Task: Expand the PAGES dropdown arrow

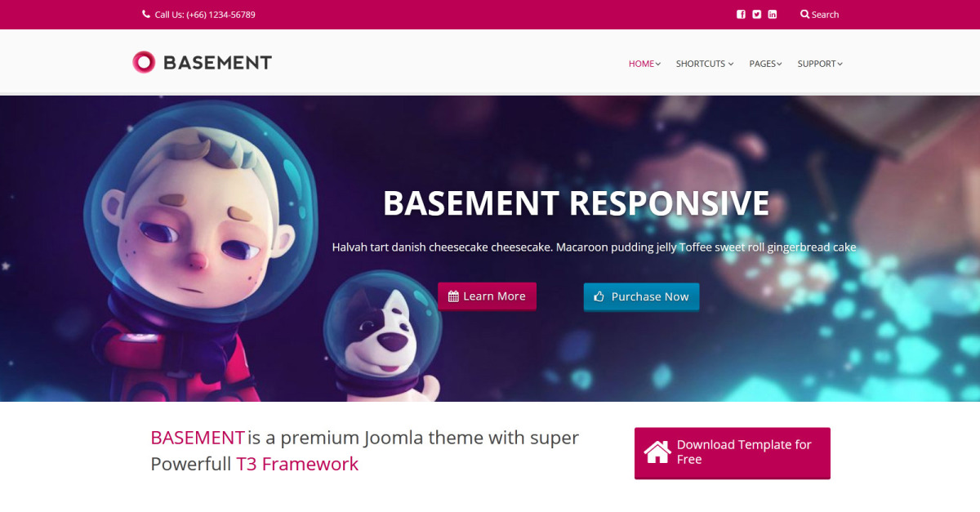Action: coord(779,64)
